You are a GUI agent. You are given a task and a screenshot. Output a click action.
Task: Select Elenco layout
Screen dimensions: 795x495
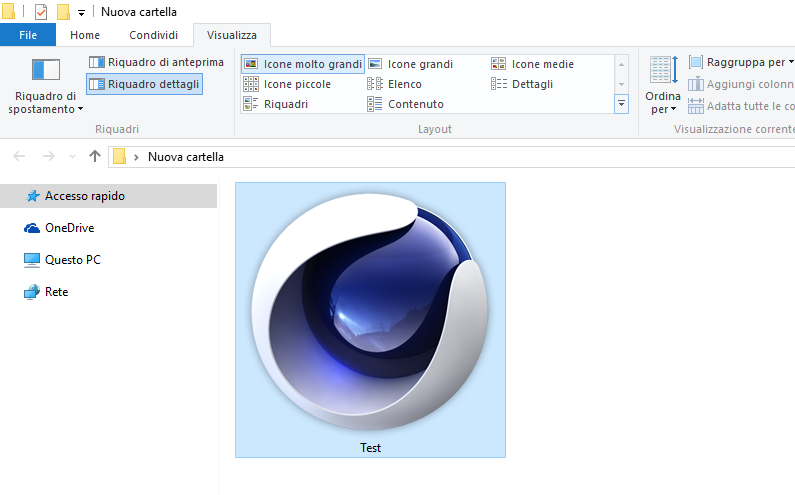coord(394,84)
